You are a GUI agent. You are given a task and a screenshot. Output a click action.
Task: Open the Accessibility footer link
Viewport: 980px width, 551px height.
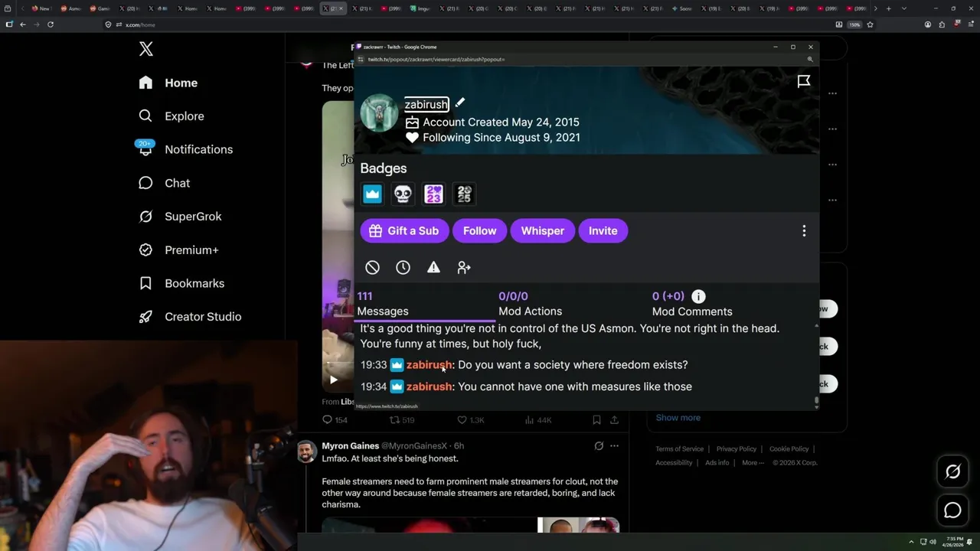674,463
